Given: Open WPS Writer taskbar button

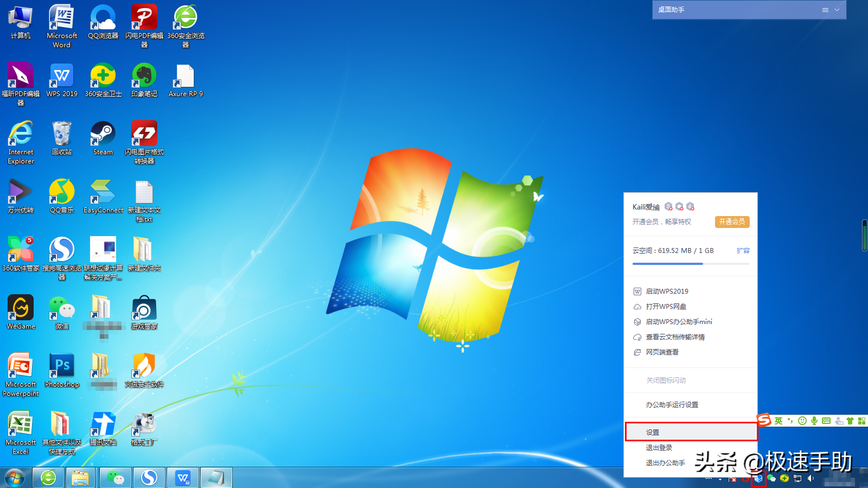Looking at the screenshot, I should click(x=183, y=478).
